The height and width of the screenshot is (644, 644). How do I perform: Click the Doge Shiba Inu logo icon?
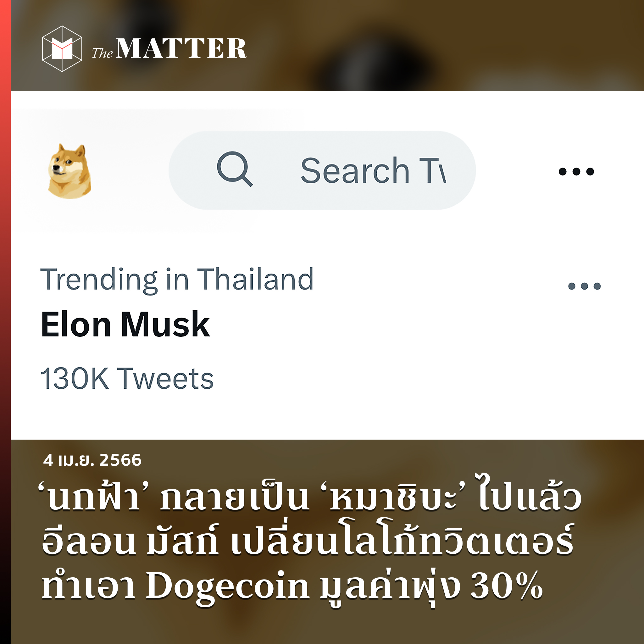pos(69,171)
